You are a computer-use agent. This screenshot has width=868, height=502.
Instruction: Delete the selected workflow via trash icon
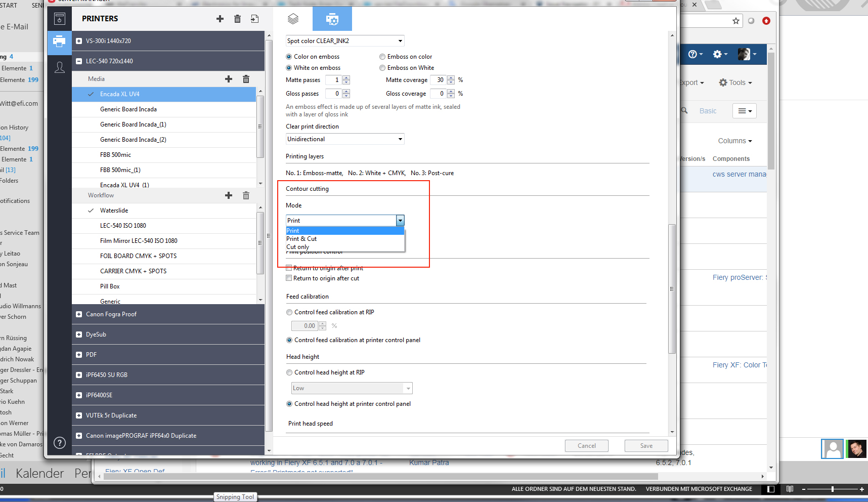coord(246,195)
